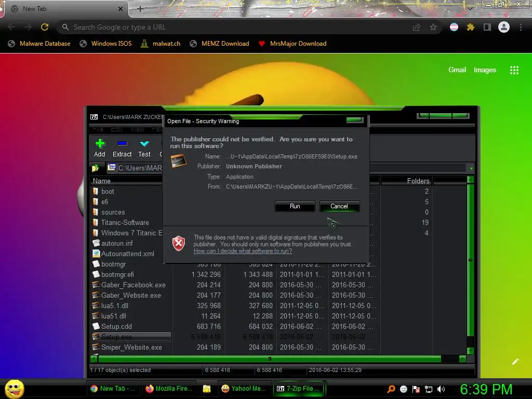
Task: Click the Test tool in 7-Zip
Action: pyautogui.click(x=144, y=148)
